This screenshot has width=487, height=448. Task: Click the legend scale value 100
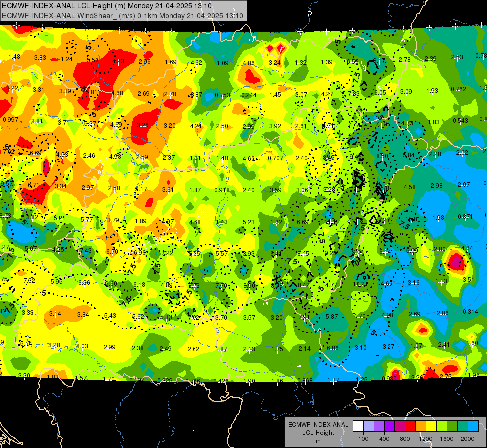click(363, 439)
